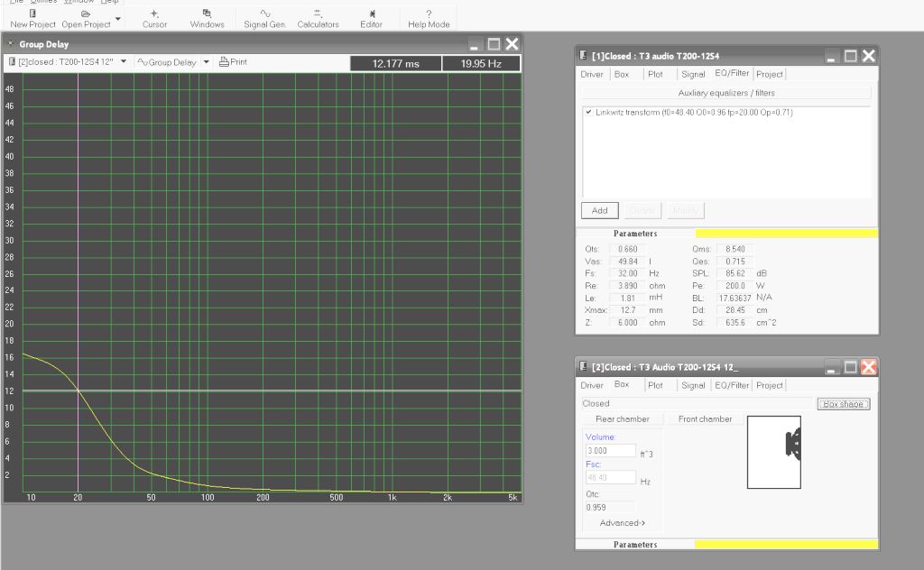Enable Help Mode

click(x=429, y=19)
